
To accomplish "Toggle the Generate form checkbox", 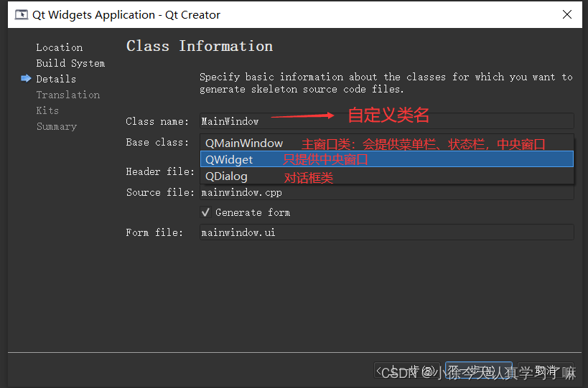I will (205, 212).
